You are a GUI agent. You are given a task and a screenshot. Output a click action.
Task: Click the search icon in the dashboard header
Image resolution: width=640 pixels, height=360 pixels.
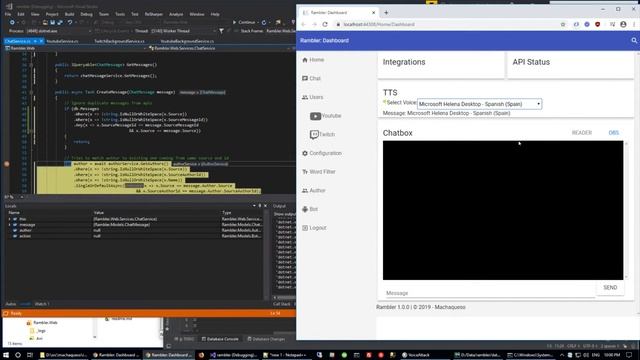[634, 40]
